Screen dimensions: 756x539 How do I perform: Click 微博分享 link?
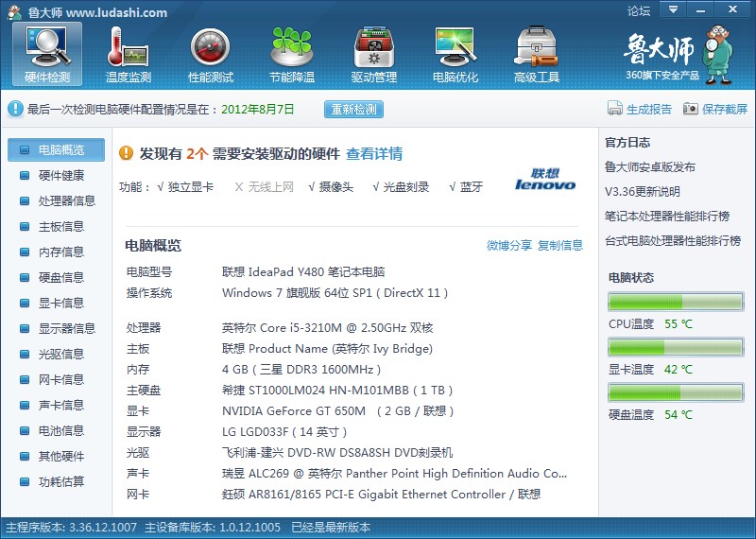509,245
